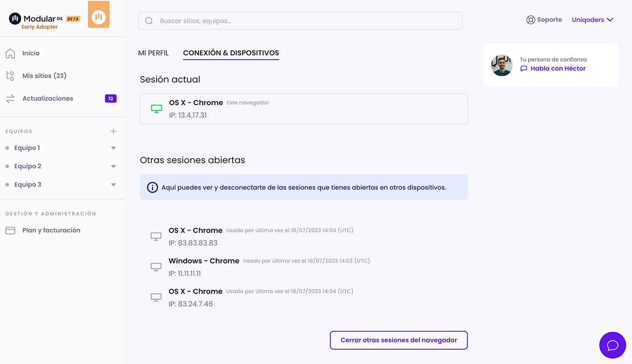Switch to the MI PERFIL tab
Screen dimensions: 632x364
153,53
